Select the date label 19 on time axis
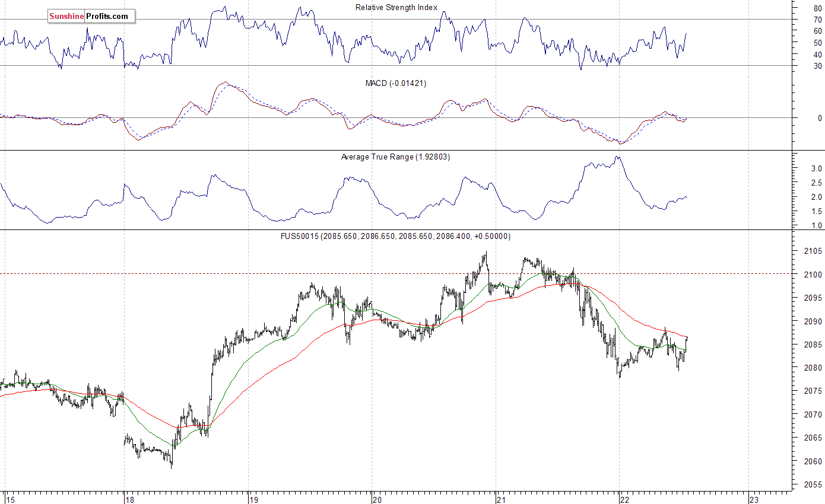This screenshot has width=825, height=504. [253, 499]
